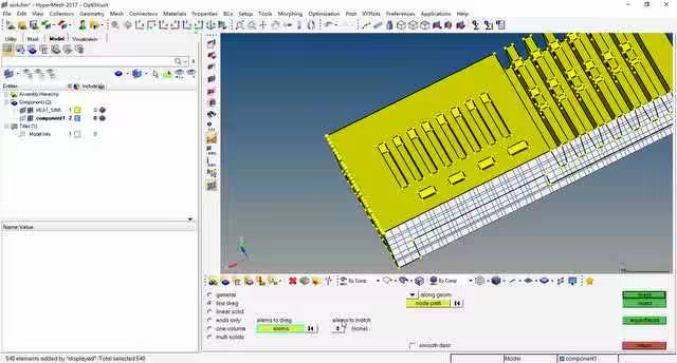The height and width of the screenshot is (363, 677).
Task: Click the shaded cube icon in display toolbar
Action: (x=496, y=281)
